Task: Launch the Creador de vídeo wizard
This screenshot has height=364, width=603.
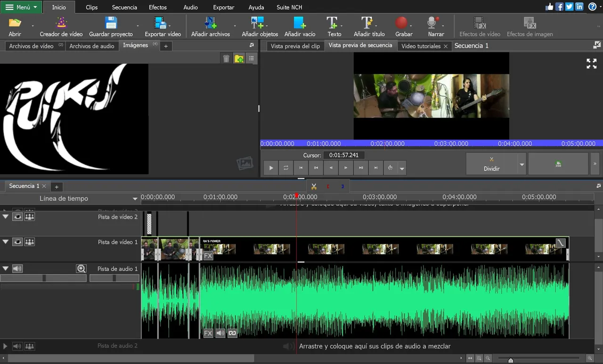Action: (61, 27)
